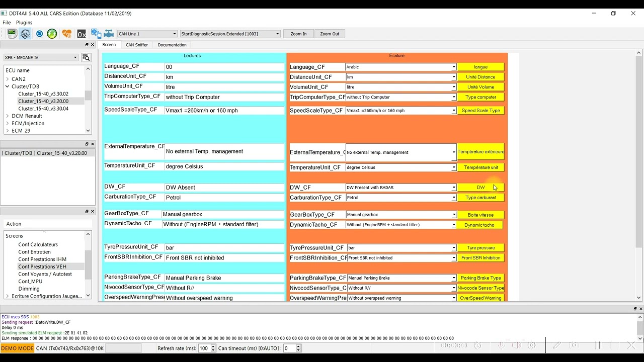Open the Plugins menu
This screenshot has width=644, height=362.
pyautogui.click(x=24, y=23)
